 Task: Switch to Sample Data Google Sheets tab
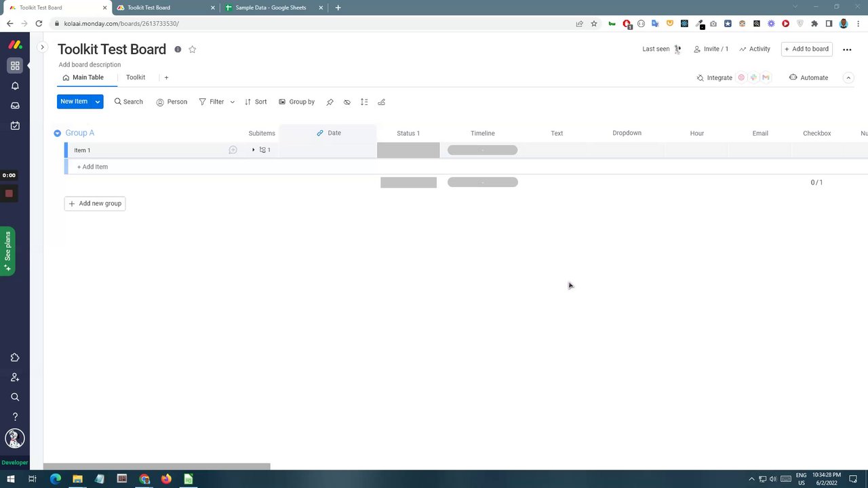pyautogui.click(x=275, y=7)
